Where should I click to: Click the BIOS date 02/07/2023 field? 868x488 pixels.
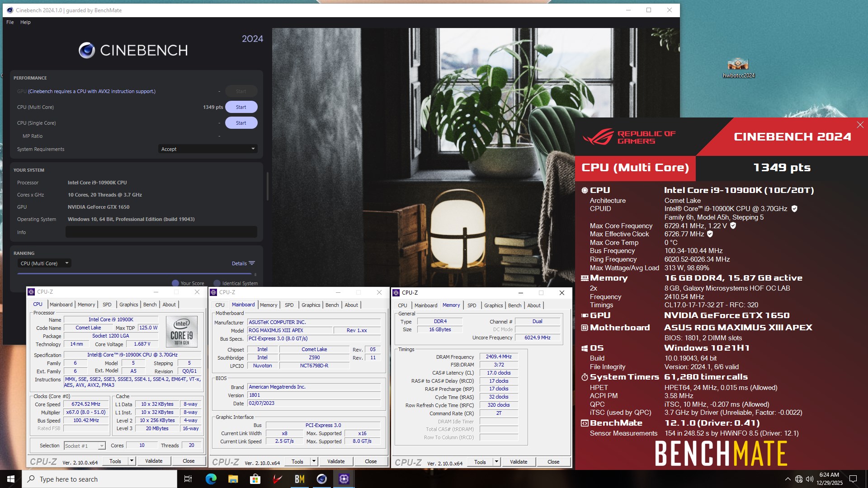pos(314,404)
